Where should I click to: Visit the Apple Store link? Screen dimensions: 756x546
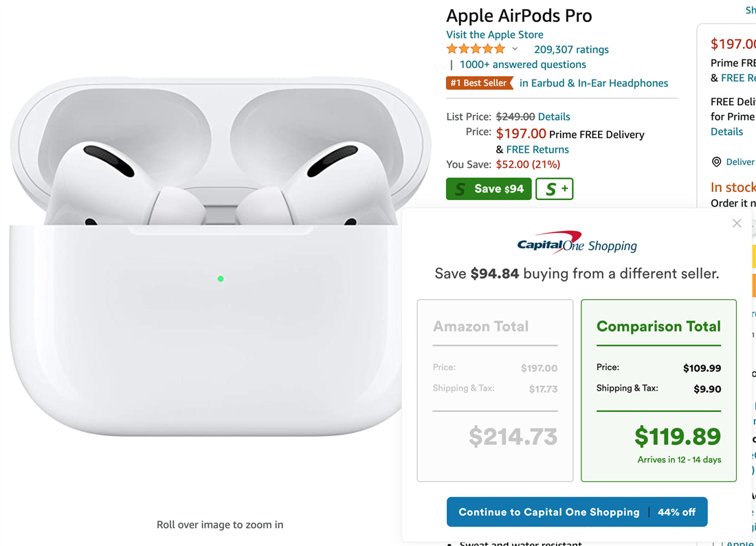[495, 34]
